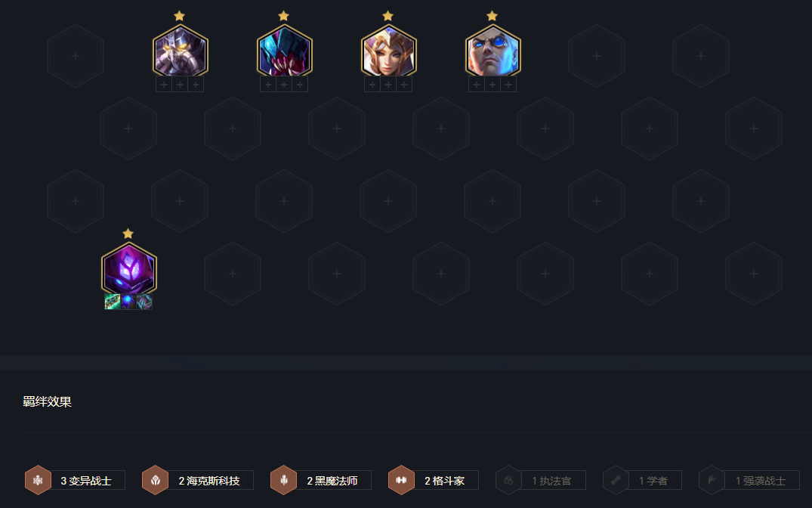Add champion to the first empty top-left hex
This screenshot has width=812, height=508.
[x=76, y=56]
